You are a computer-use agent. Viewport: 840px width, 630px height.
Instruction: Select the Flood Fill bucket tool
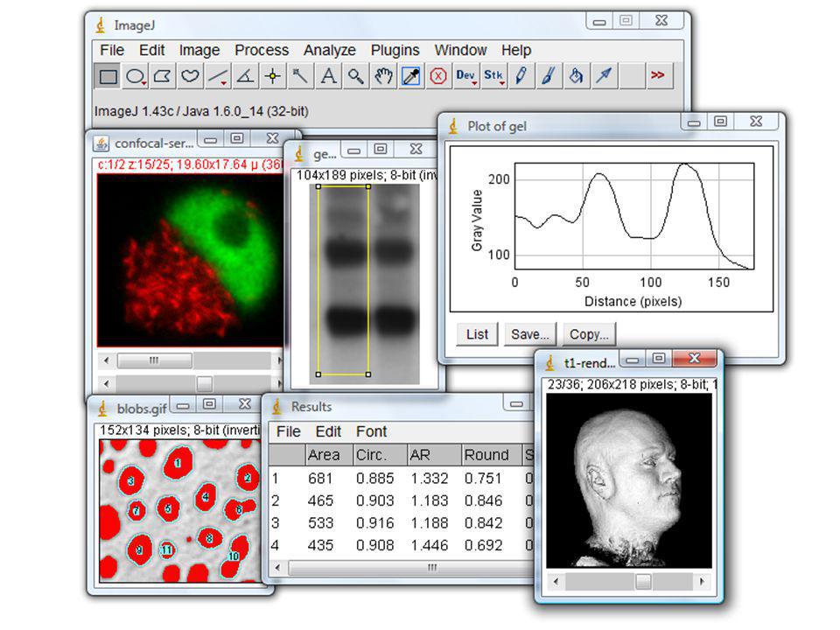tap(577, 76)
